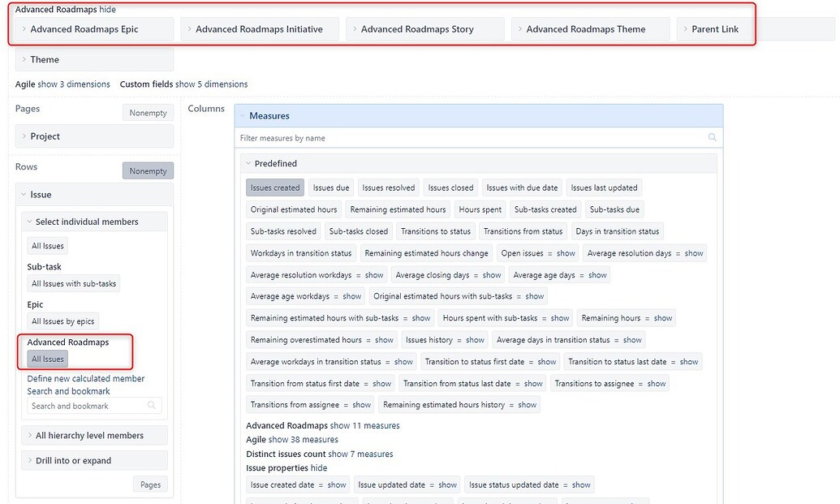Viewport: 840px width, 504px height.
Task: Click inside the Filter measures by name field
Action: tap(406, 138)
